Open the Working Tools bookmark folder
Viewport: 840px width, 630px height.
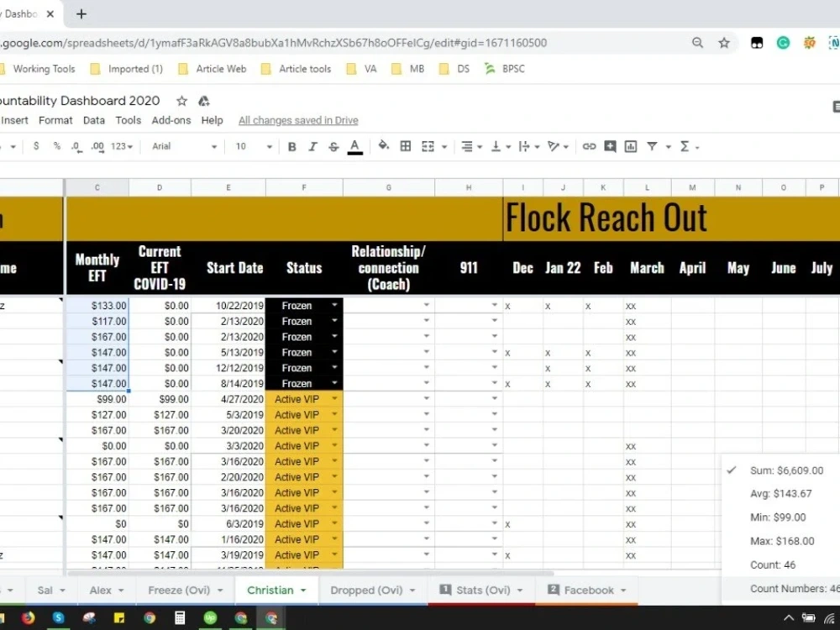point(38,69)
